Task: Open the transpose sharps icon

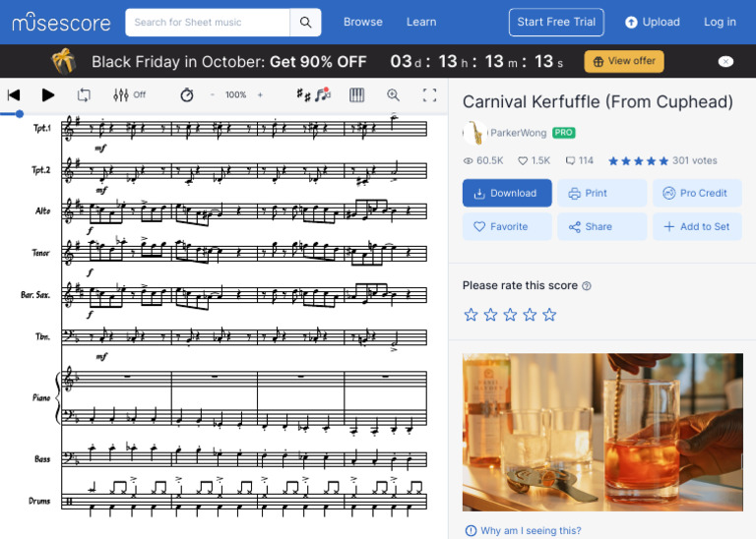Action: pos(304,95)
